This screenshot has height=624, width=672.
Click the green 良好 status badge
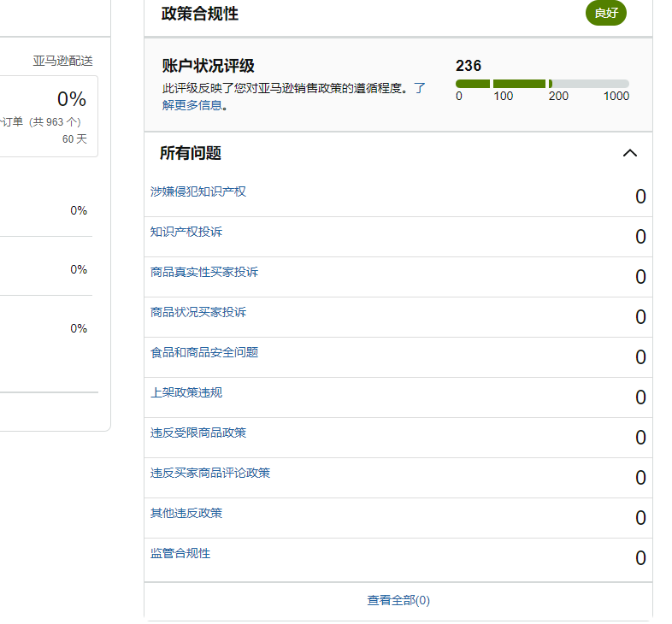pyautogui.click(x=606, y=14)
